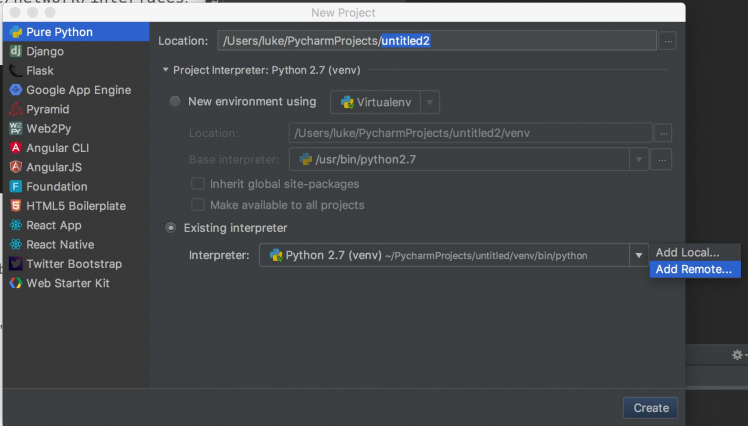This screenshot has height=426, width=748.
Task: Pick the React App icon
Action: (16, 225)
